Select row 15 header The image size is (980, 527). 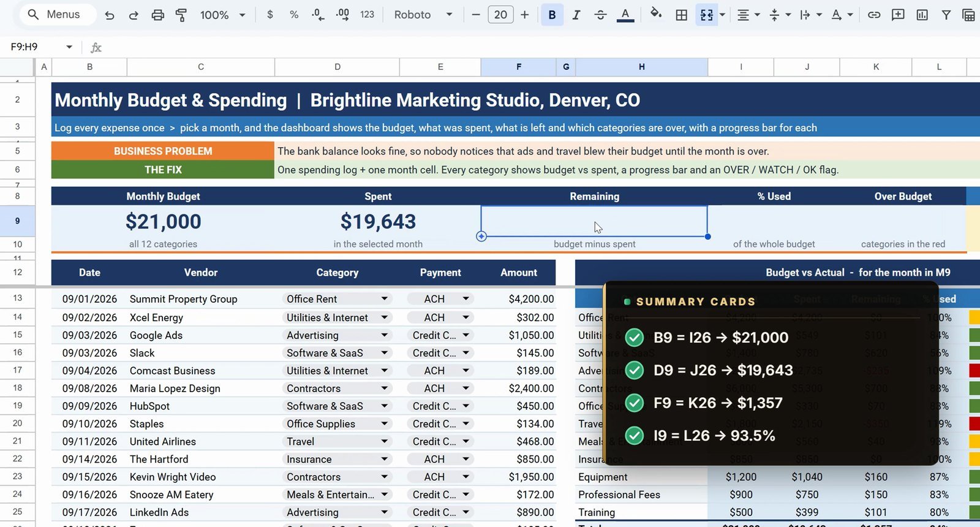[x=17, y=335]
